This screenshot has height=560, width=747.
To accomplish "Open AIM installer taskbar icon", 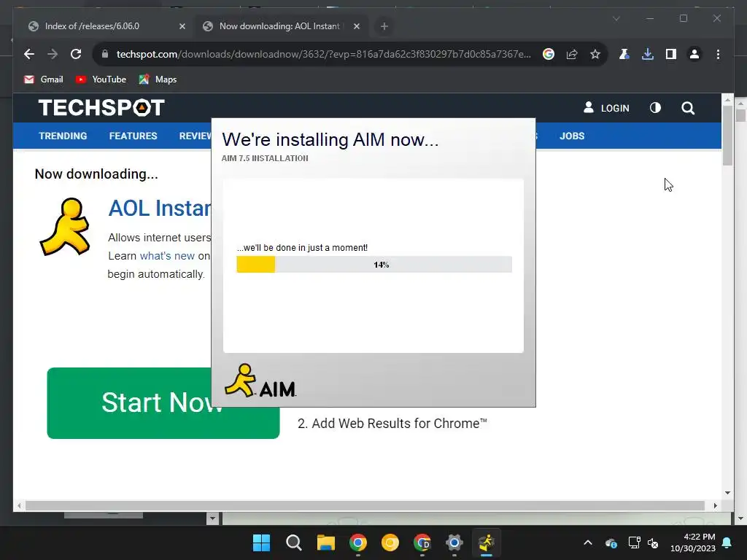I will [487, 542].
